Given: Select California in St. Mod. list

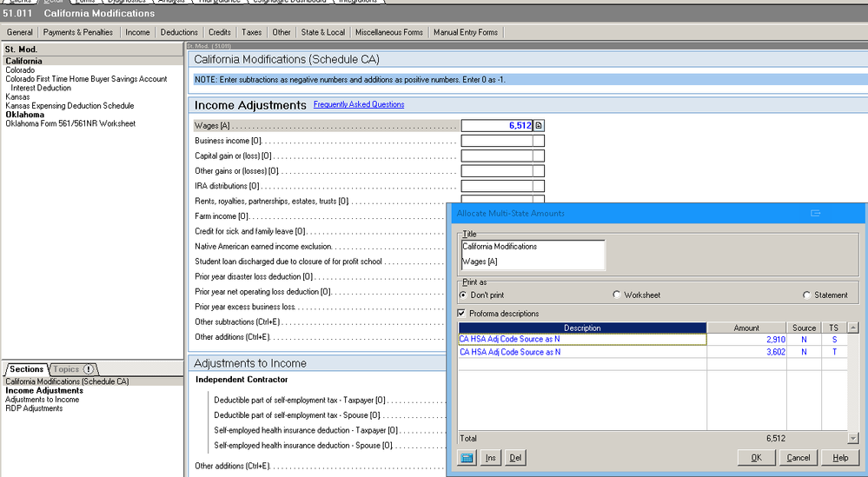Looking at the screenshot, I should (x=23, y=61).
